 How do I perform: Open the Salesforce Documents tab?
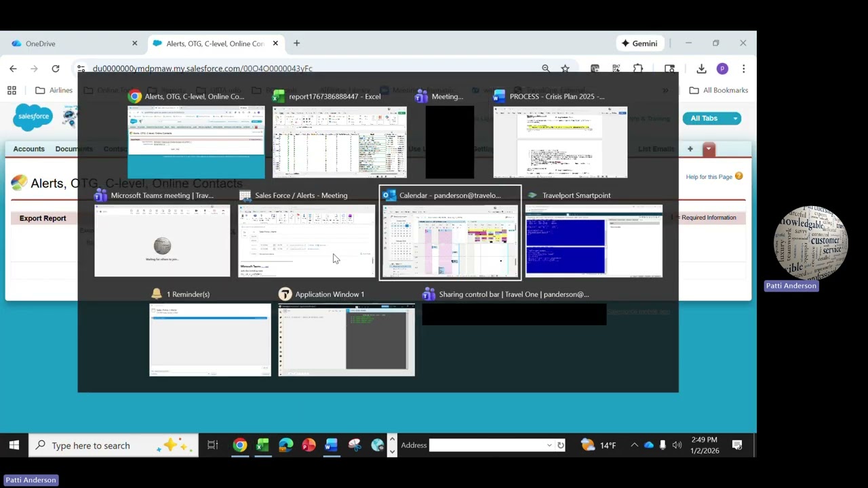pyautogui.click(x=74, y=149)
